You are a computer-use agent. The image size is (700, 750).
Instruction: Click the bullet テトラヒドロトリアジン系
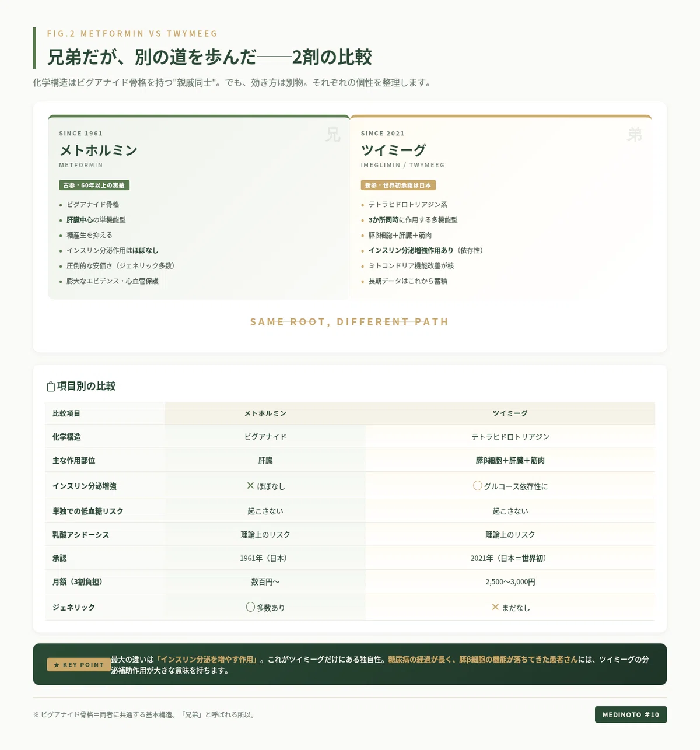tap(408, 205)
